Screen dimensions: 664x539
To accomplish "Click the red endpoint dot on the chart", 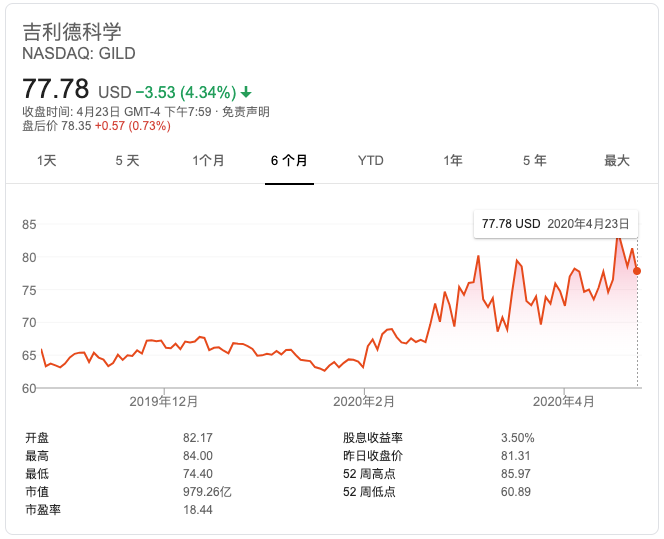I will [637, 271].
